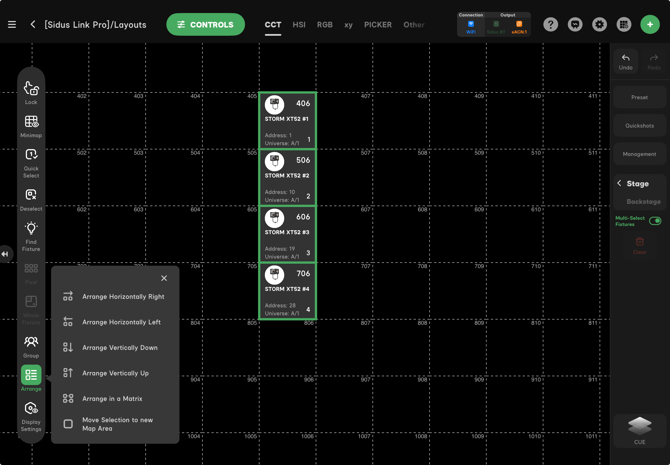The image size is (670, 465).
Task: Check Move Selection to new Map Area
Action: click(x=68, y=424)
